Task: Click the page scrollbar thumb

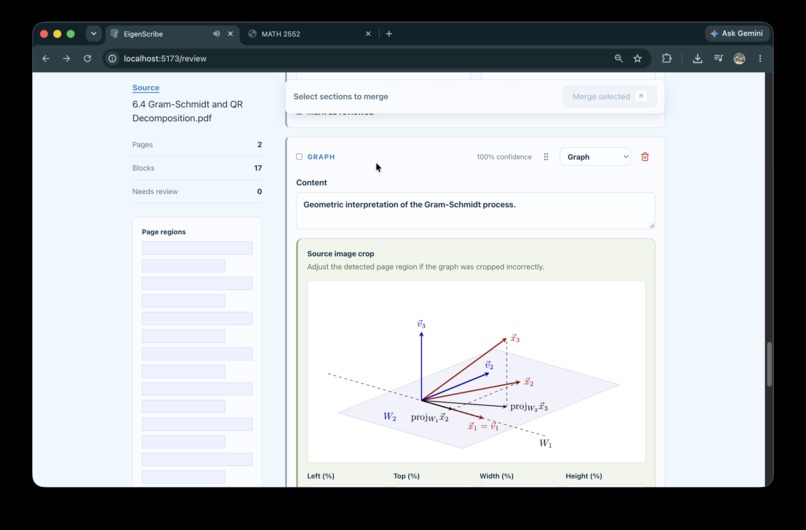Action: [x=769, y=364]
